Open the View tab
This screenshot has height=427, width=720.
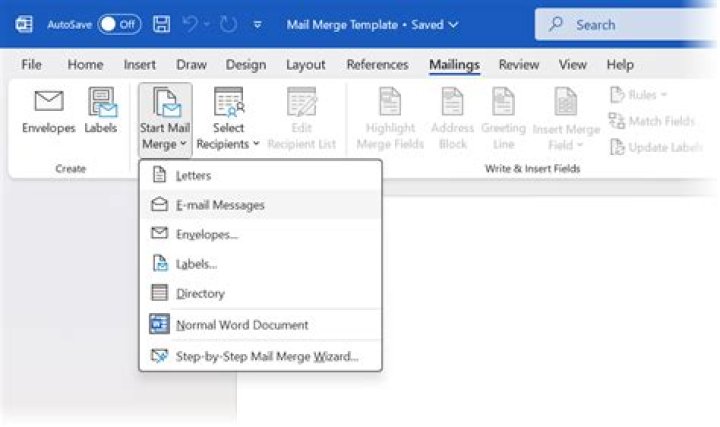pyautogui.click(x=573, y=65)
